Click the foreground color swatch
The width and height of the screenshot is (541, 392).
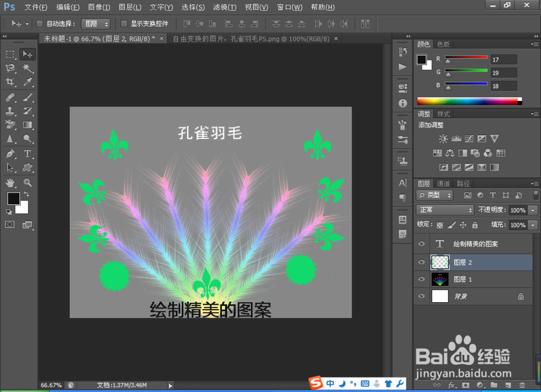(x=14, y=199)
